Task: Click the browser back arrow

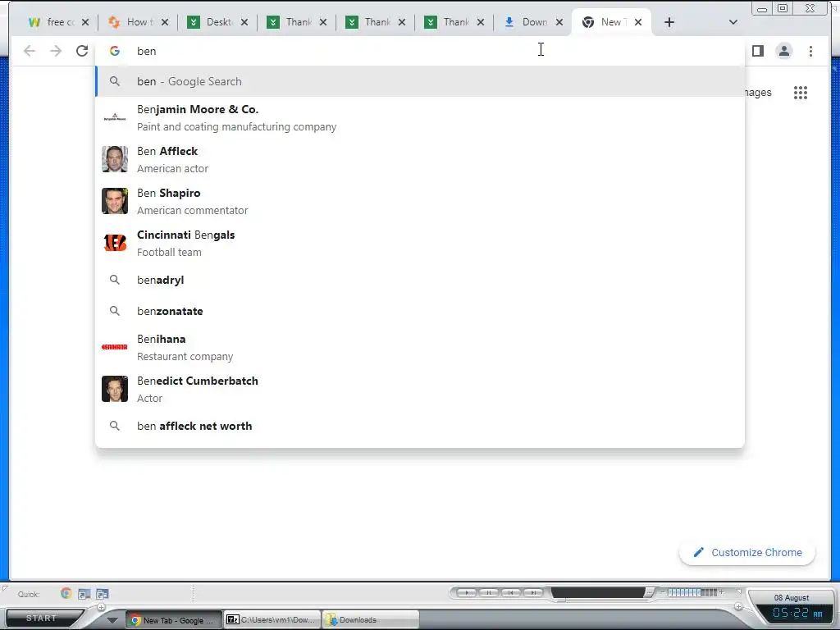Action: 30,51
